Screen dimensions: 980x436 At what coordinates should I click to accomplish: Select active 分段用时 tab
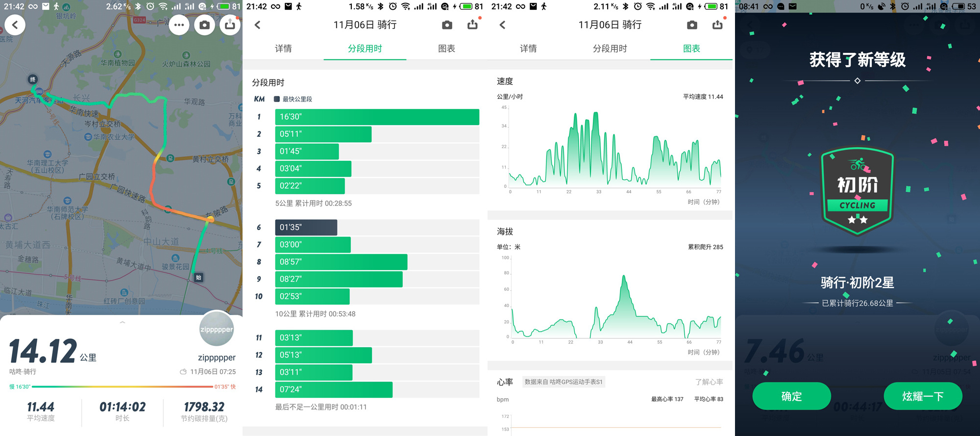coord(365,48)
